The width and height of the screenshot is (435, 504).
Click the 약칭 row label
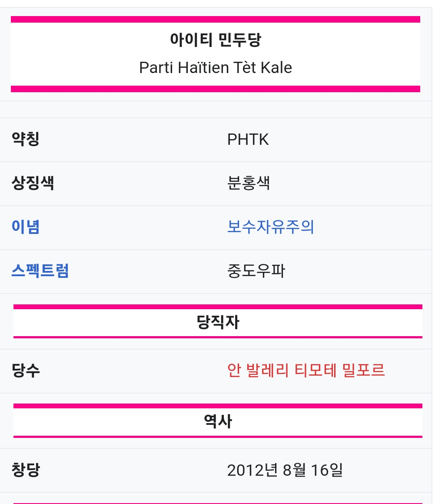pyautogui.click(x=26, y=140)
